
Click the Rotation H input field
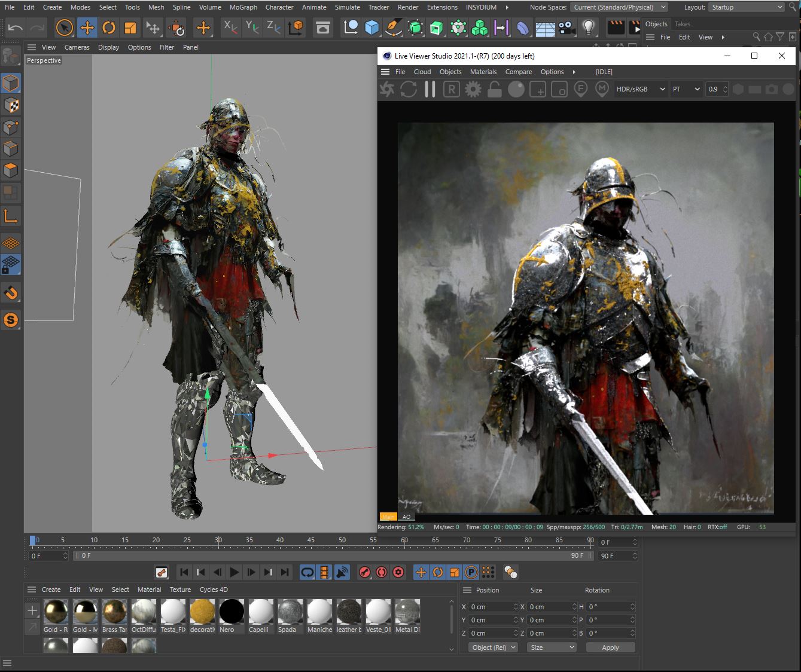pyautogui.click(x=610, y=607)
